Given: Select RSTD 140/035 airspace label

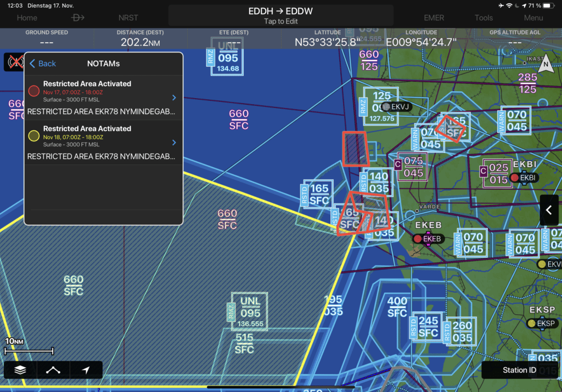Looking at the screenshot, I should [376, 183].
